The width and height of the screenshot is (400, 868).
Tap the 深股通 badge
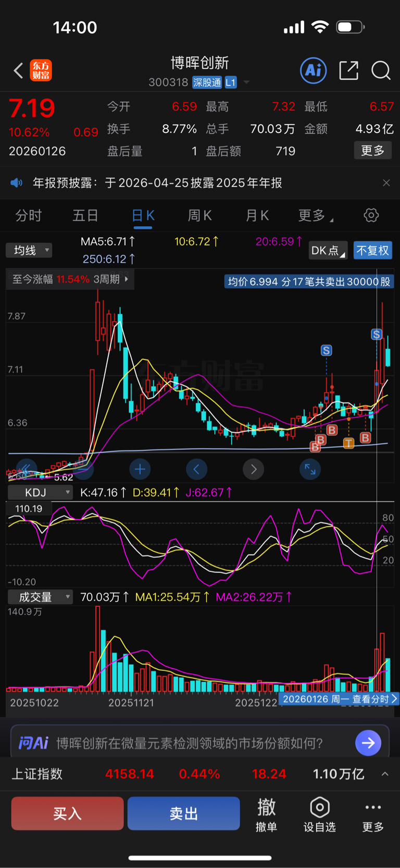[207, 82]
